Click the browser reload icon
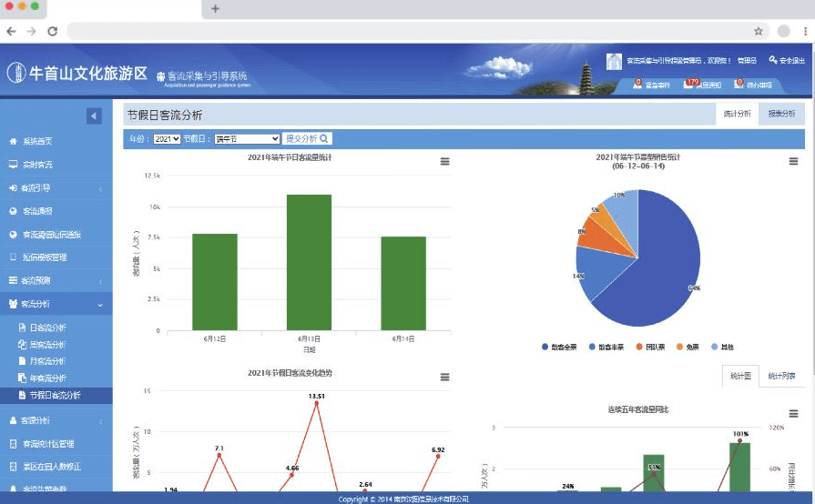The width and height of the screenshot is (815, 504). tap(52, 31)
